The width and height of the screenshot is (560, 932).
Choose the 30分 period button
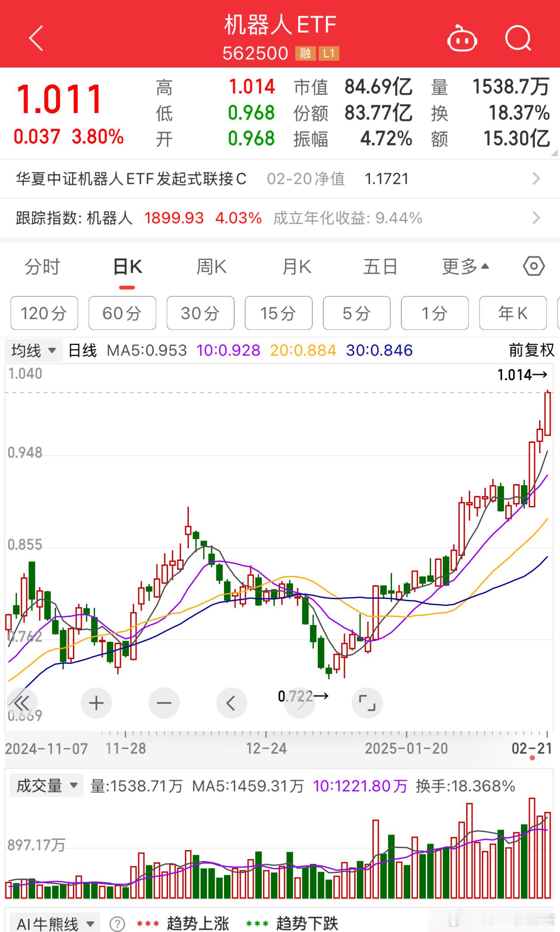[200, 313]
